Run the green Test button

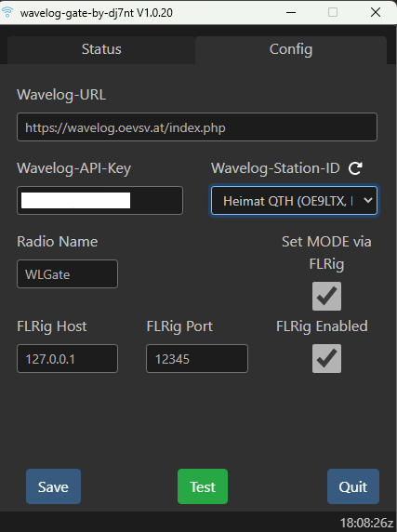pos(203,486)
